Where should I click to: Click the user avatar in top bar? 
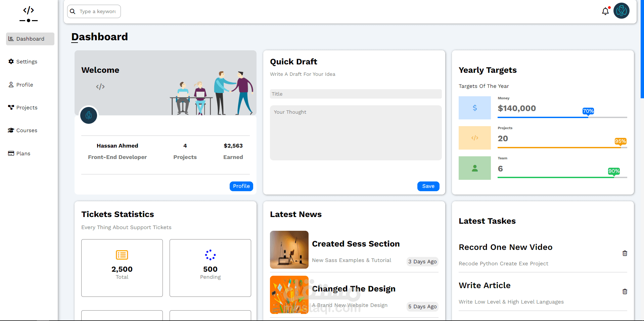point(622,11)
